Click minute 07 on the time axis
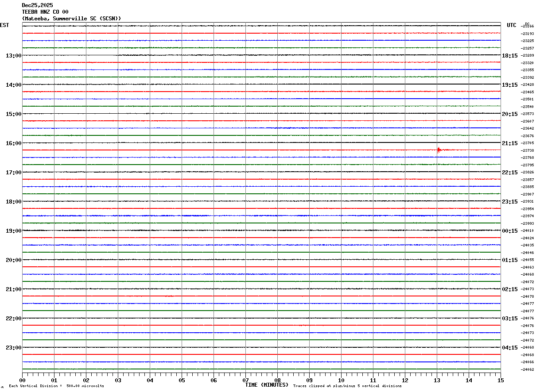 pyautogui.click(x=245, y=380)
